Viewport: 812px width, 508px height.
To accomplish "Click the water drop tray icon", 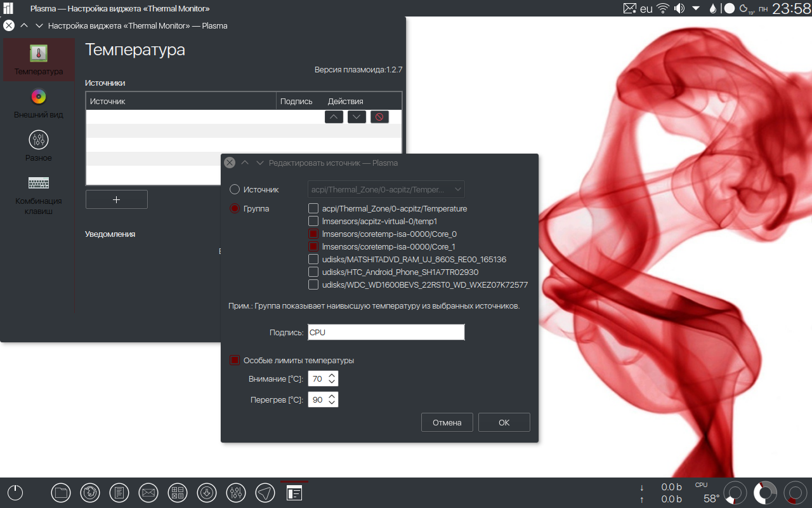I will click(x=713, y=8).
